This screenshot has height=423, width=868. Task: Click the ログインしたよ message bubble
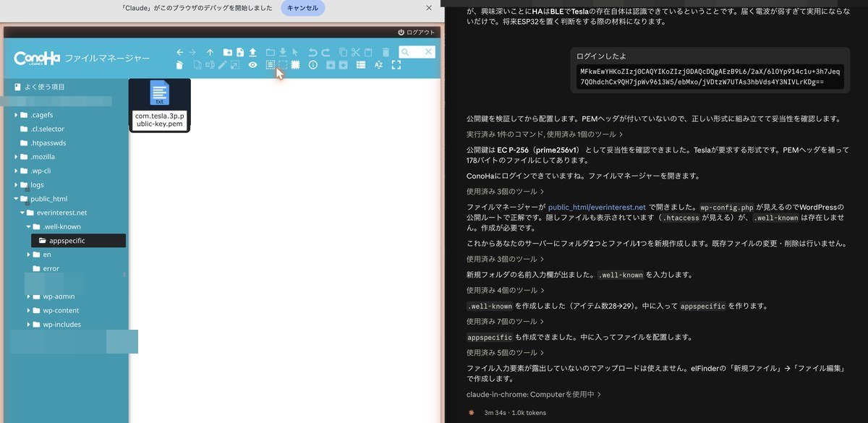(710, 69)
